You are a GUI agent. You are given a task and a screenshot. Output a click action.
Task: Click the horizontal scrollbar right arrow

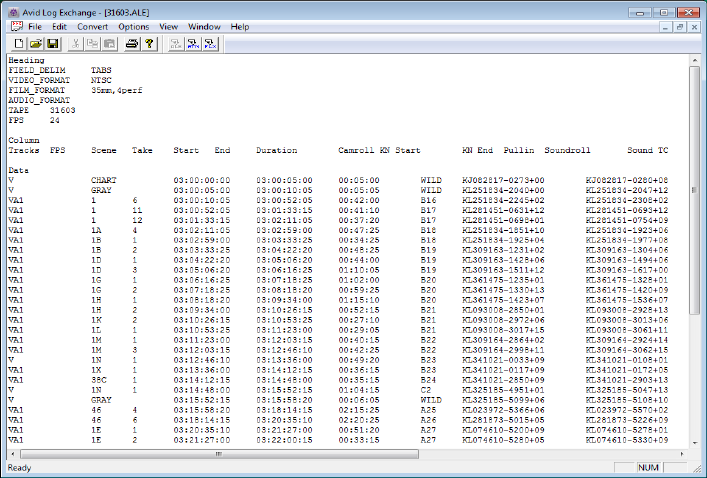(682, 454)
